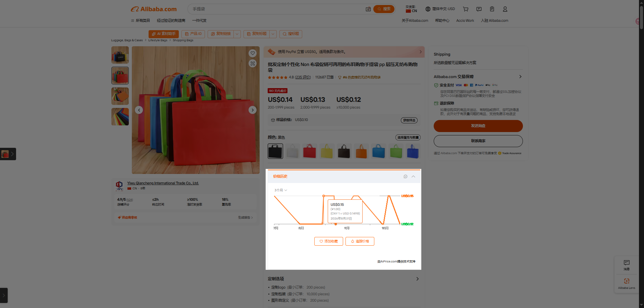The height and width of the screenshot is (308, 644).
Task: Open the messages icon in header
Action: tap(479, 9)
